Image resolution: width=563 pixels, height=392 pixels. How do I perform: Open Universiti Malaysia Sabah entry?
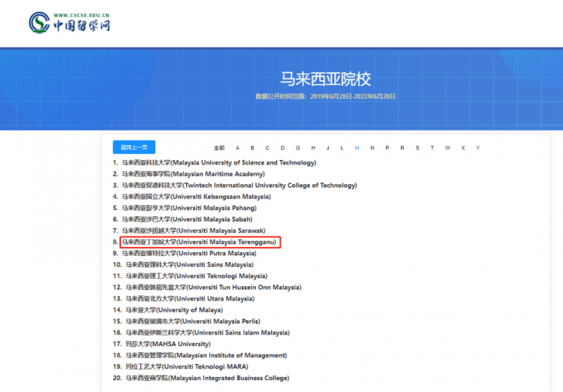pyautogui.click(x=187, y=219)
